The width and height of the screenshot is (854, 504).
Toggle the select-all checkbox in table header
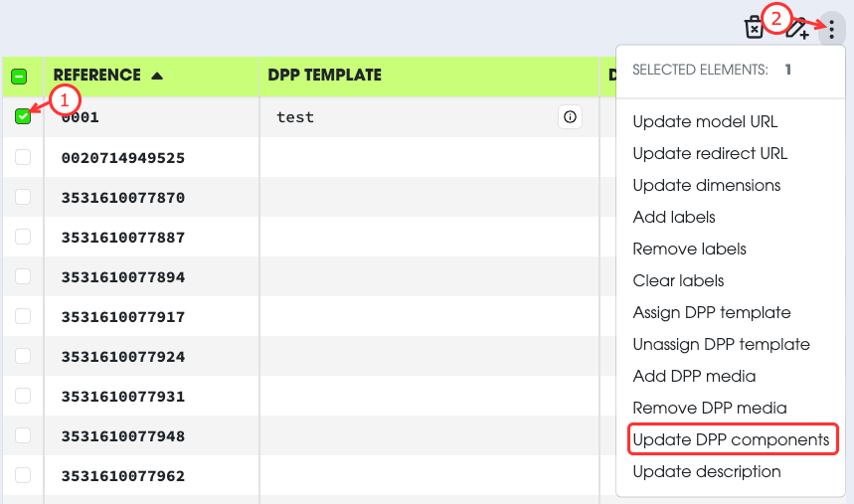click(x=19, y=76)
